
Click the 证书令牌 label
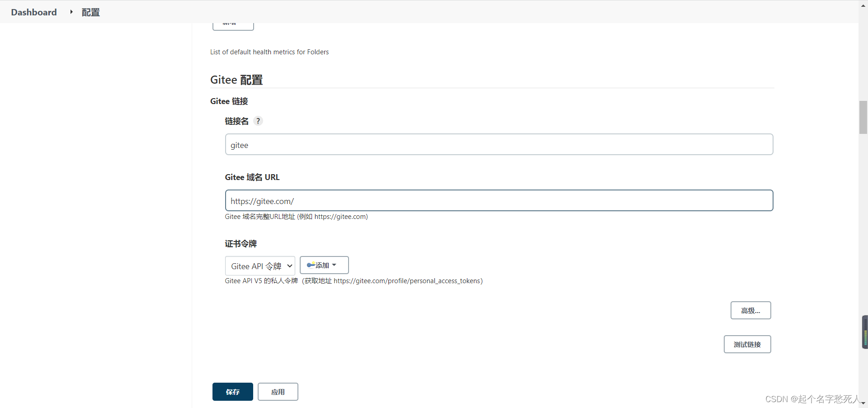(x=241, y=244)
